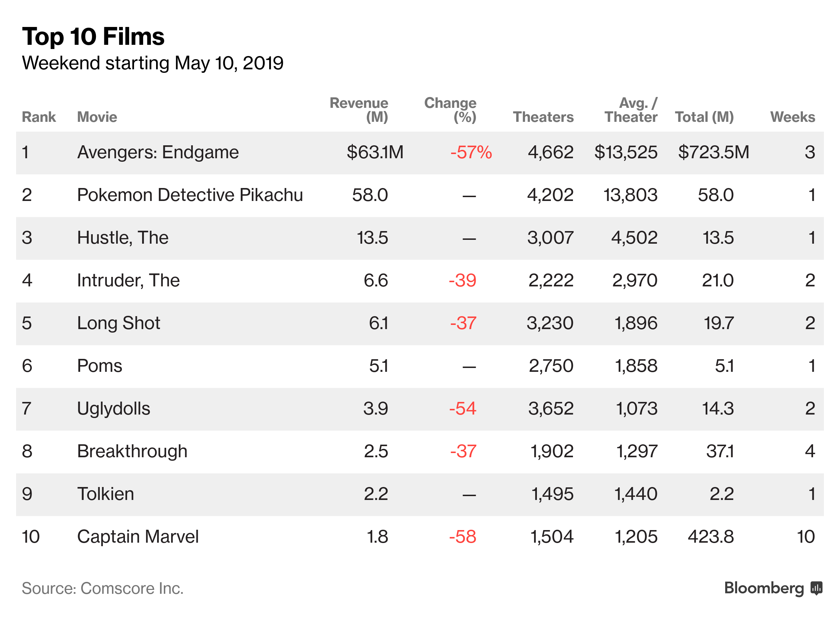Click the Bloomberg wordmark text
The image size is (840, 619).
pos(764,588)
